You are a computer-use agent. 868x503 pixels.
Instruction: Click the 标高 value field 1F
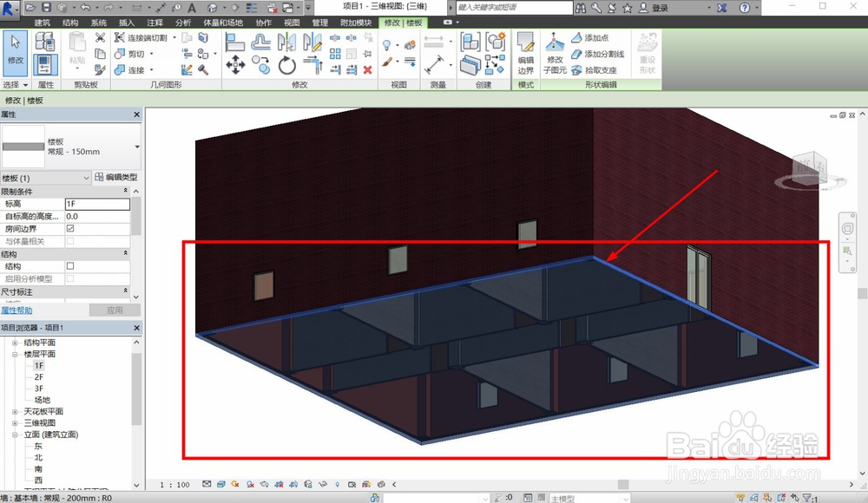(97, 204)
